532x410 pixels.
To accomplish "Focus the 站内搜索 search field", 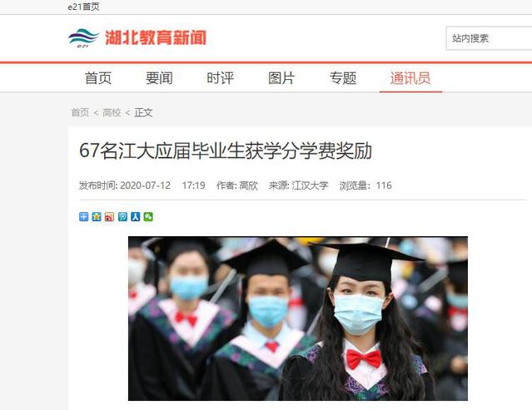I will coord(489,38).
